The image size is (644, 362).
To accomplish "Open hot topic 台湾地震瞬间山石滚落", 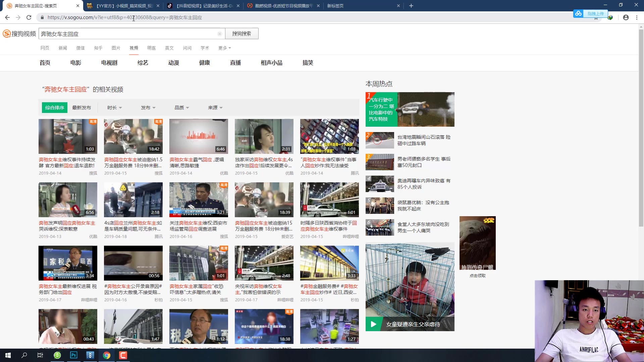I will 424,140.
